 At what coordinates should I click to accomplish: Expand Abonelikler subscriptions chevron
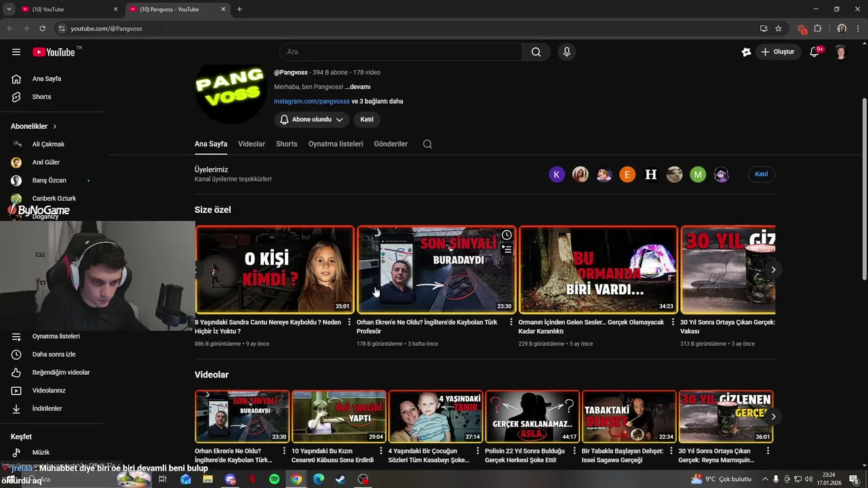pos(55,127)
